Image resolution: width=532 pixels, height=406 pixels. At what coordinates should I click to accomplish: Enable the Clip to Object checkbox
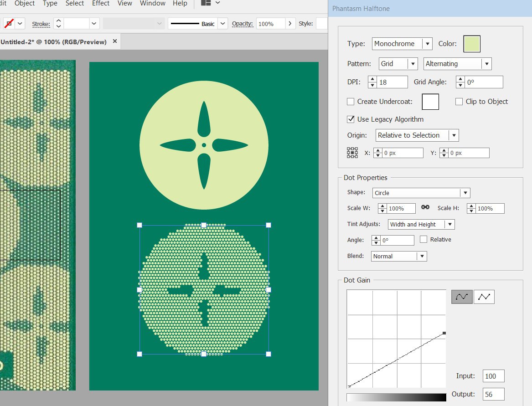459,102
